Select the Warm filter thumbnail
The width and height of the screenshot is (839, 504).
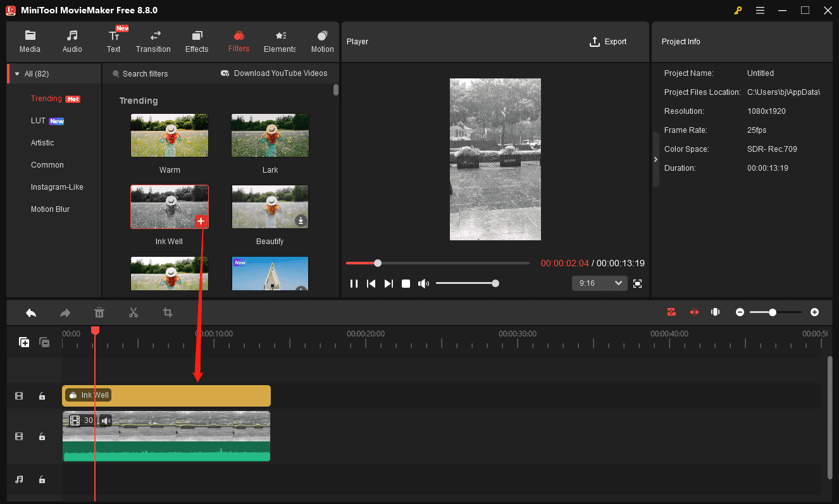169,135
